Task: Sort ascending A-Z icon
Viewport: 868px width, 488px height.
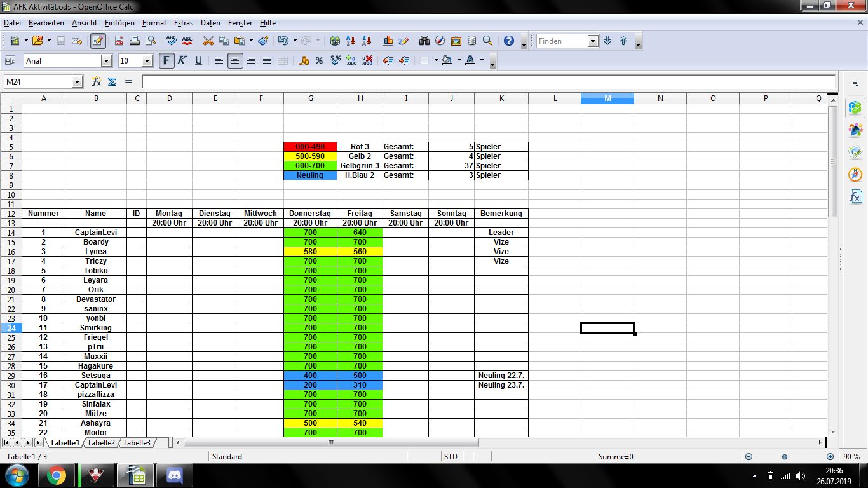Action: 351,41
